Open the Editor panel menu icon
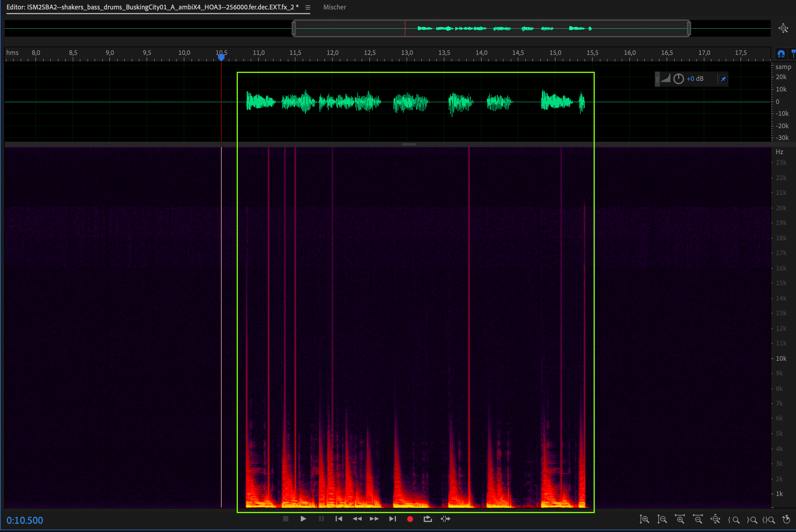 308,7
